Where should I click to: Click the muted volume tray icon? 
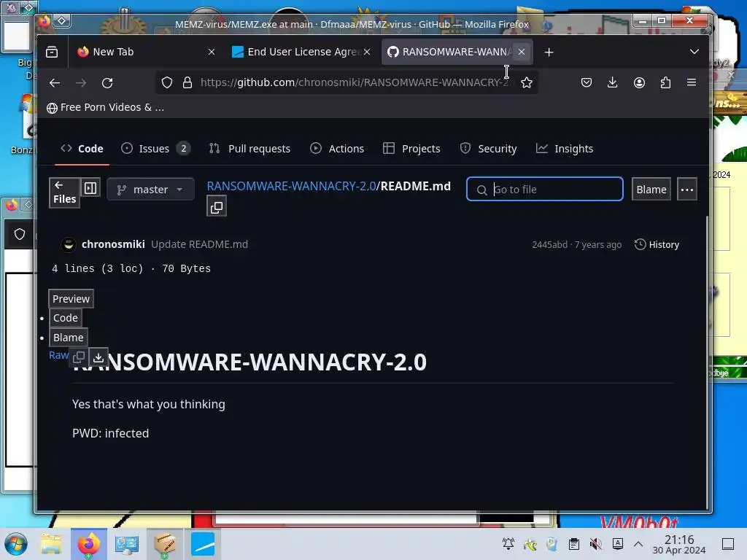(x=595, y=544)
